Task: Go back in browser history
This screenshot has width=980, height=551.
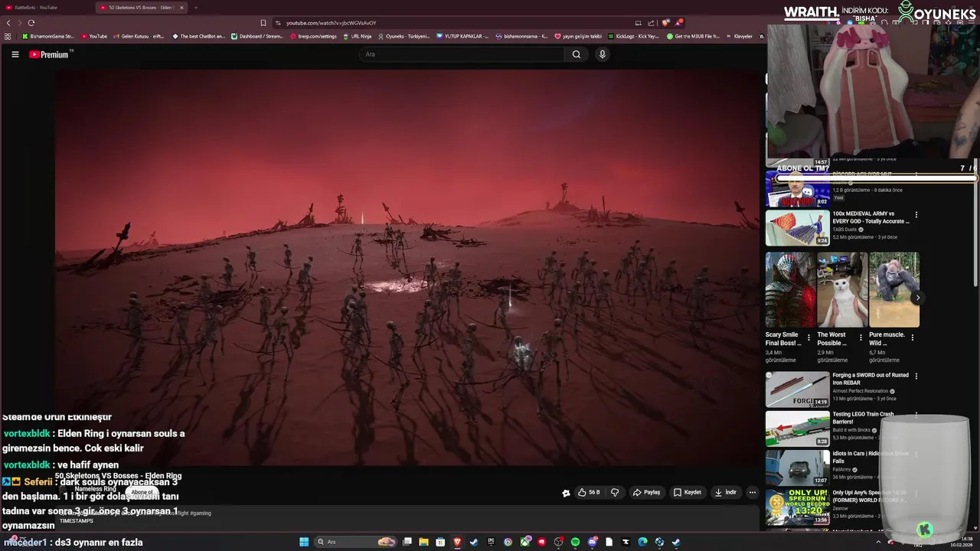Action: click(x=8, y=23)
